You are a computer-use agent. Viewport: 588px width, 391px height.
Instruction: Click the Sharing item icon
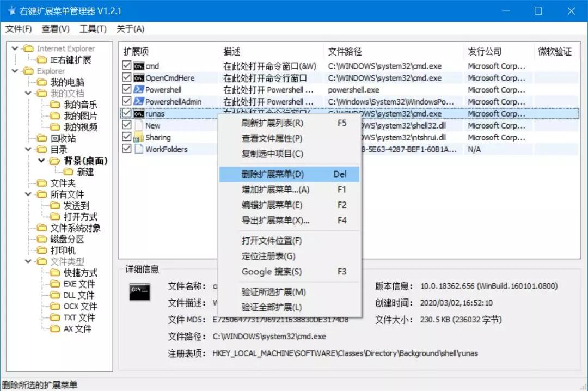click(139, 138)
